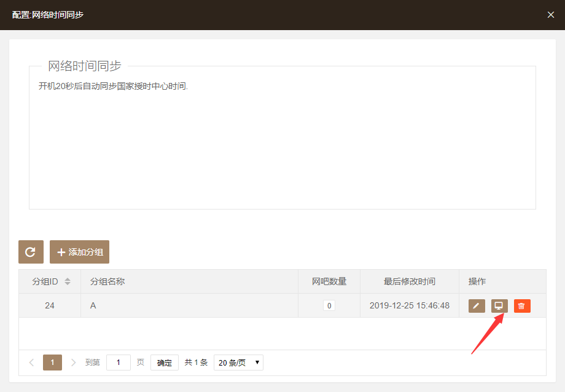Screen dimensions: 565x392
Task: Click the 网络时间同步 fieldset title
Action: [x=85, y=66]
